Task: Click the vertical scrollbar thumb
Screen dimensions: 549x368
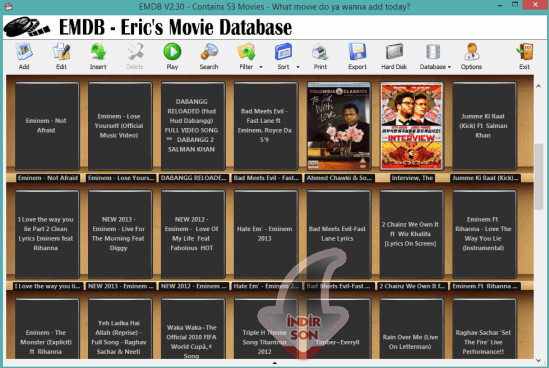Action: click(x=539, y=177)
